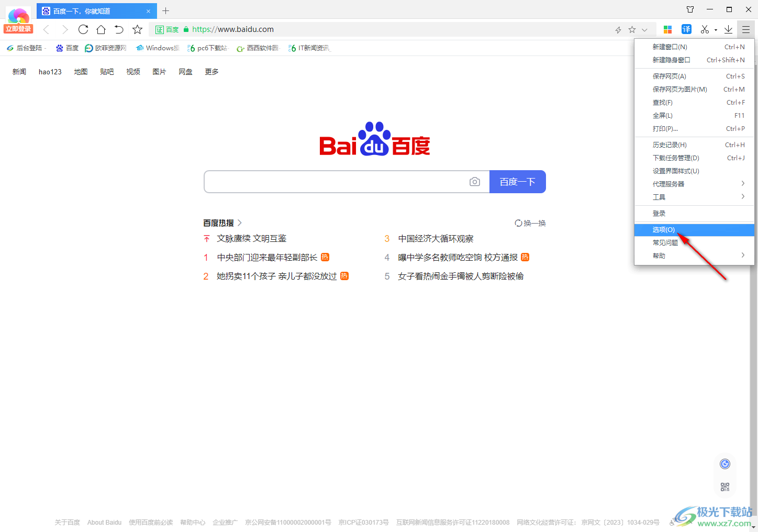
Task: Click the 百度一下 search button
Action: [x=517, y=182]
